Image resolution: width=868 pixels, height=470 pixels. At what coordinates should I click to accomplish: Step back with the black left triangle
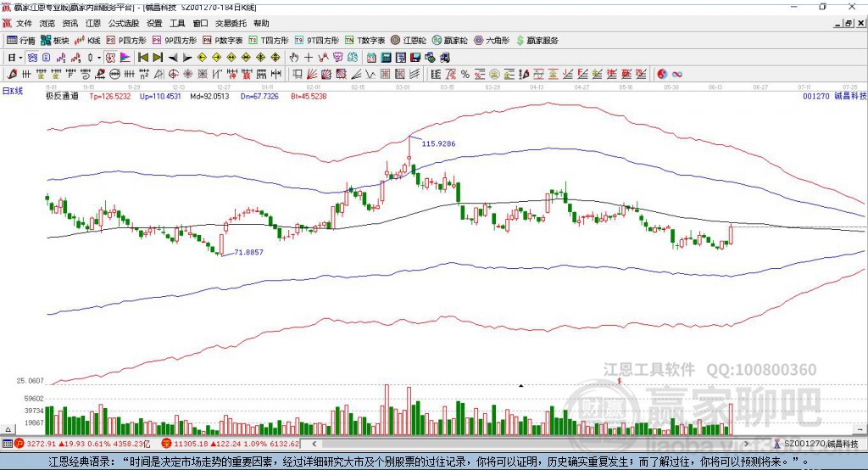pos(173,58)
